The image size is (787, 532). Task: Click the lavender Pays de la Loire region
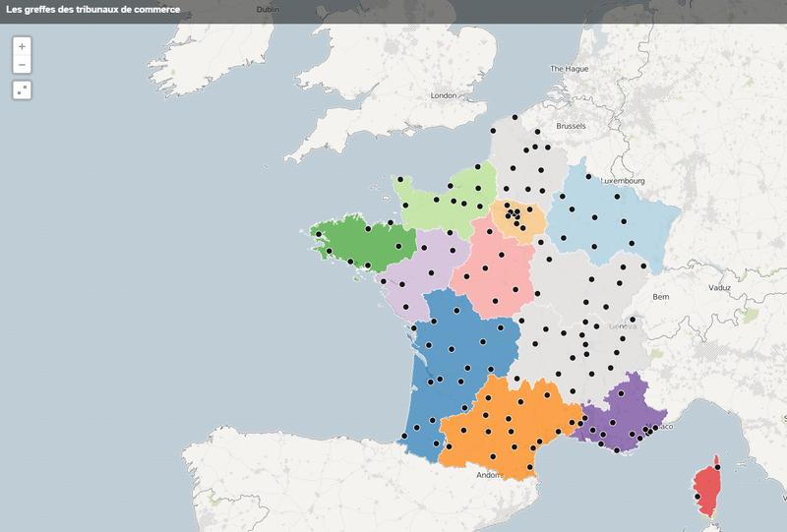[418, 280]
